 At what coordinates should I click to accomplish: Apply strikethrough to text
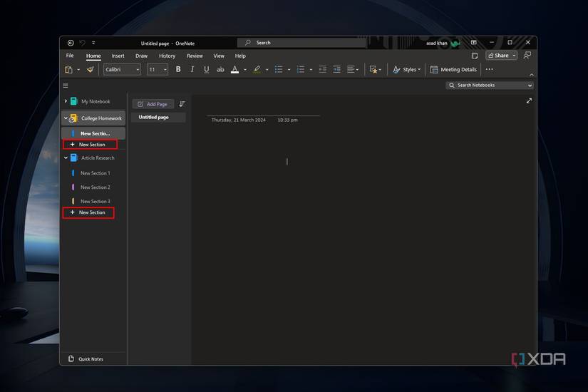220,70
